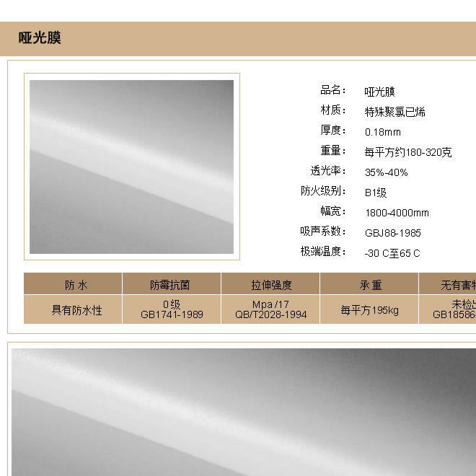This screenshot has height=476, width=476.
Task: Select the 厚度 label
Action: 332,131
